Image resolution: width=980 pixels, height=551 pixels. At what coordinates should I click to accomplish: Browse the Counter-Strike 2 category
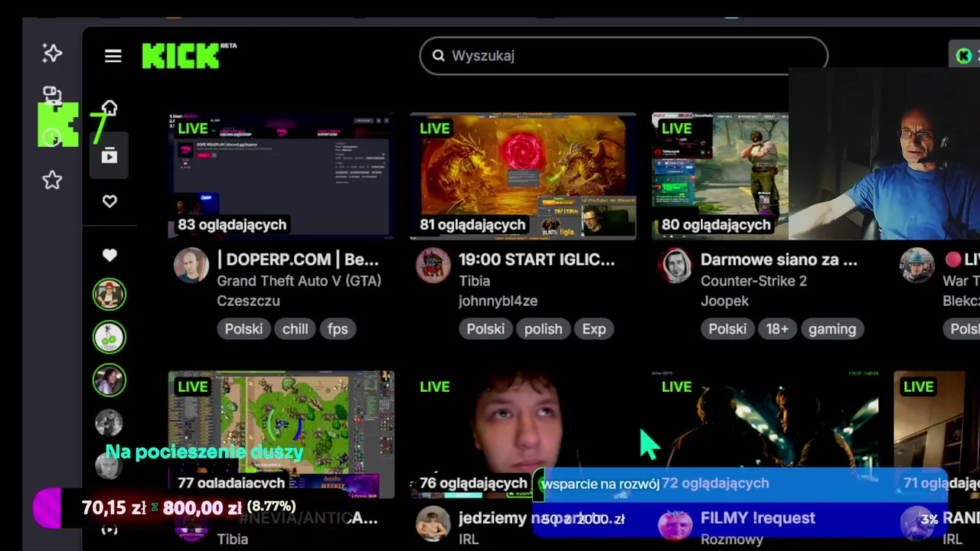(753, 281)
